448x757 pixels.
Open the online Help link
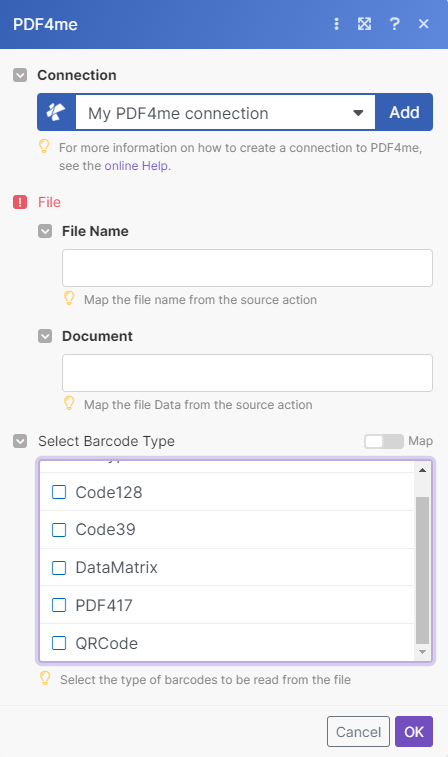point(136,166)
